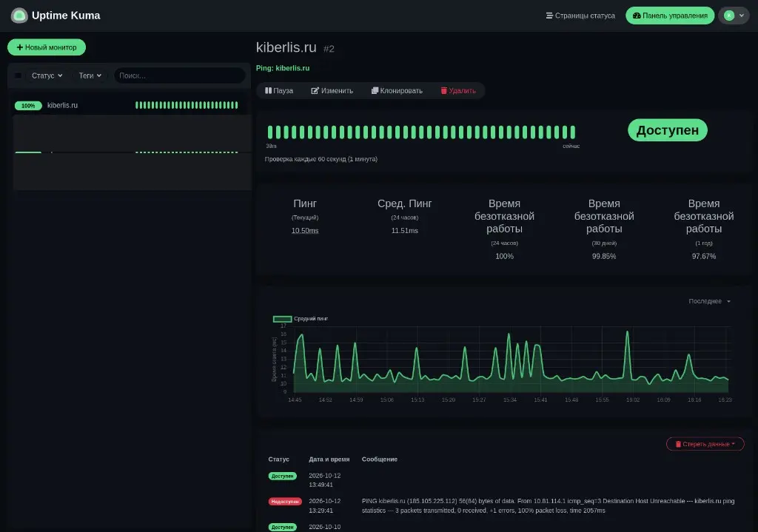Click the log timestamp 2026-10-12 13:49:41
Screen dimensions: 758x532
[x=324, y=480]
